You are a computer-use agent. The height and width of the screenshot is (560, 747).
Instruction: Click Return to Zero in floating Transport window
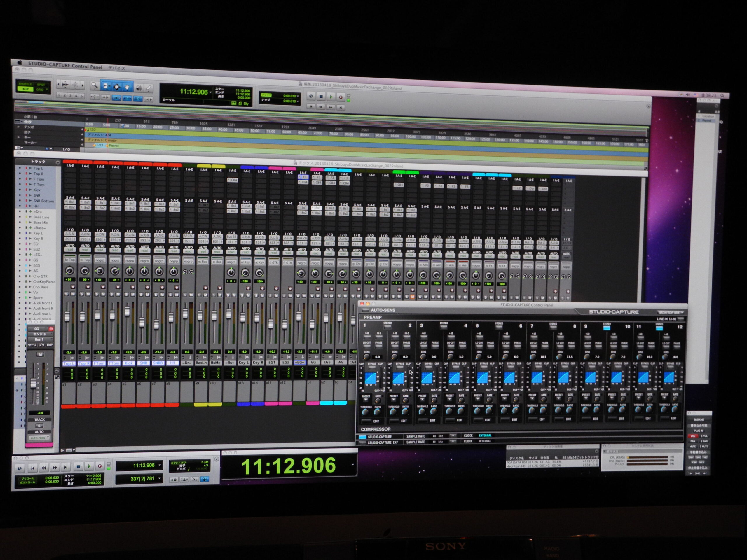click(32, 468)
